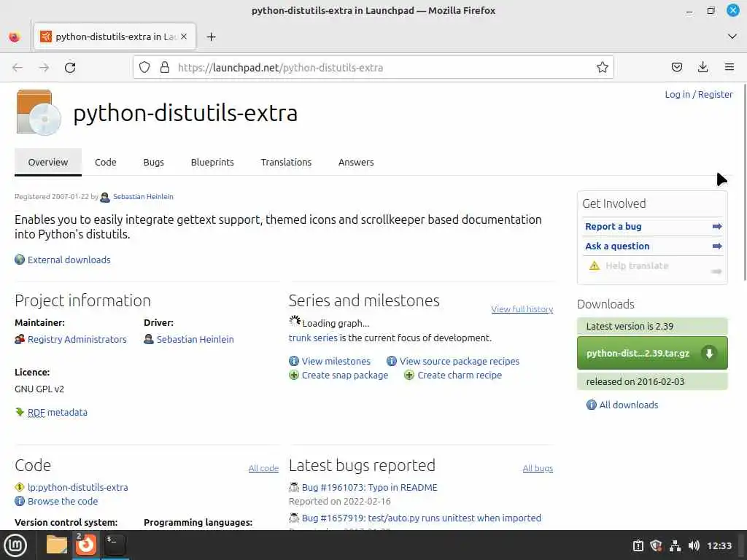Open Bug #1961073: Typo in README
747x560 pixels.
click(x=370, y=488)
